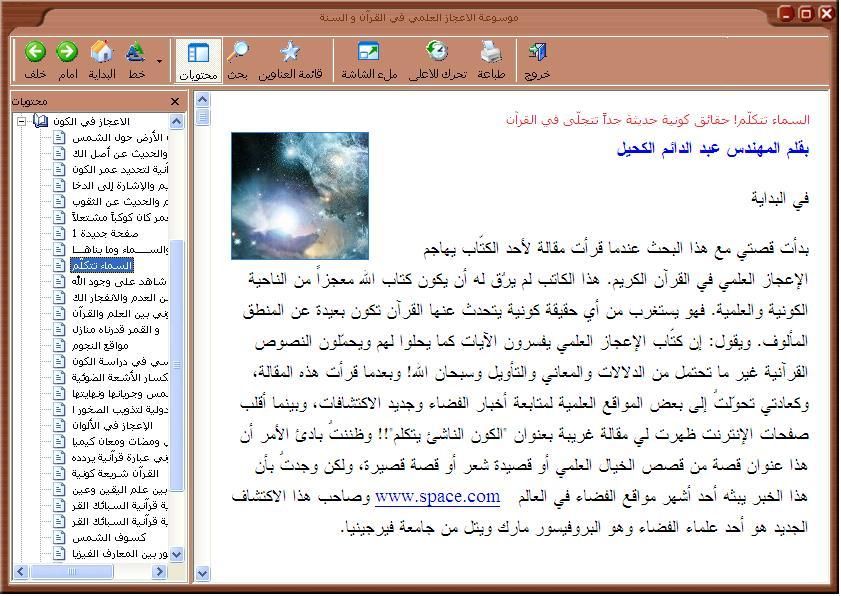Click the nebula image in the article

[x=300, y=196]
